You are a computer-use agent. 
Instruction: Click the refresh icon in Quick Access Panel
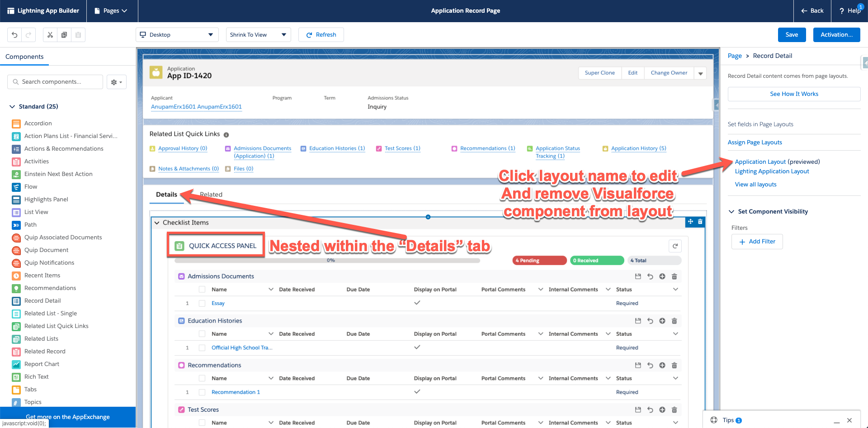pyautogui.click(x=675, y=246)
